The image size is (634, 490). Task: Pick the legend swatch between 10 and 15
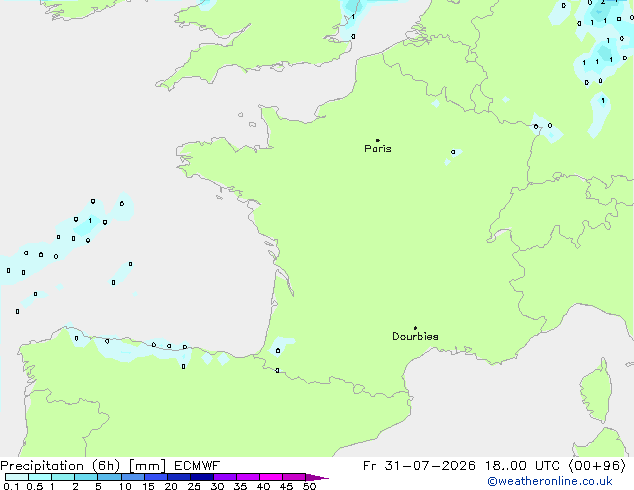pos(132,477)
